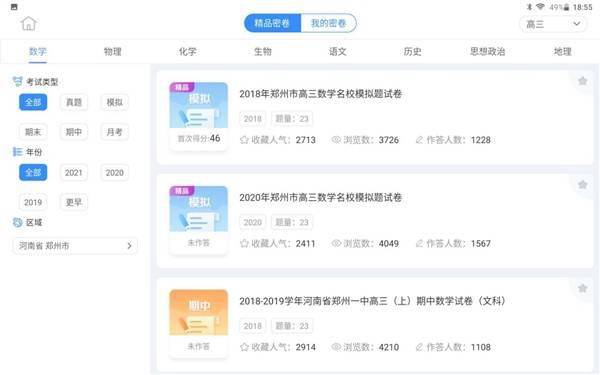Select 真题 exam type filter
600x375 pixels.
pyautogui.click(x=74, y=102)
